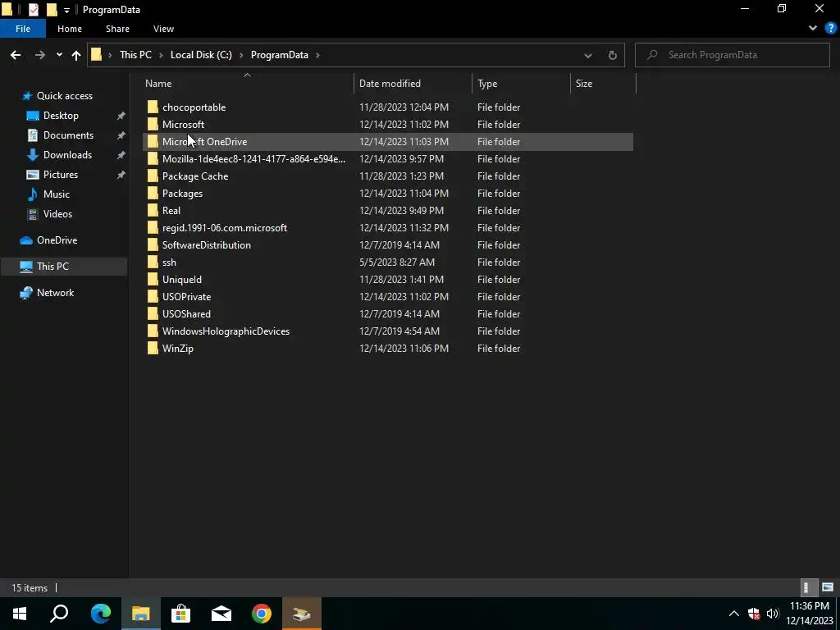Screen dimensions: 840x630
Task: Click This PC in the address breadcrumb
Action: [135, 55]
